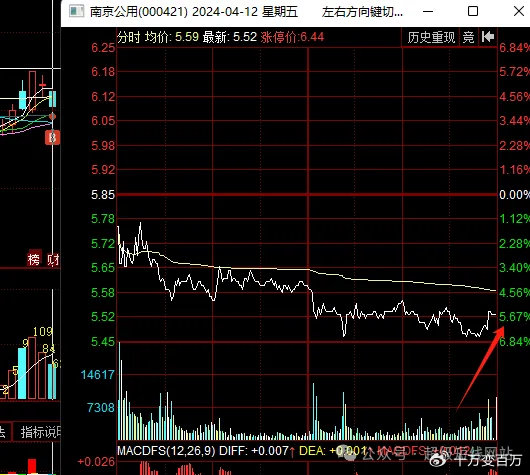This screenshot has width=530, height=475.
Task: Click the 6.25 price axis label
Action: (x=103, y=48)
